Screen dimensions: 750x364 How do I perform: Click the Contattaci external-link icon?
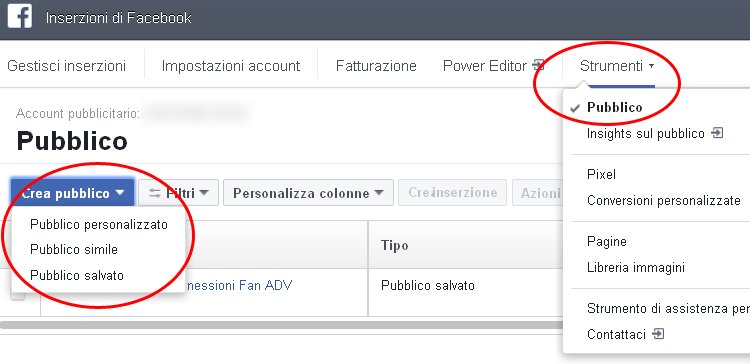[658, 333]
